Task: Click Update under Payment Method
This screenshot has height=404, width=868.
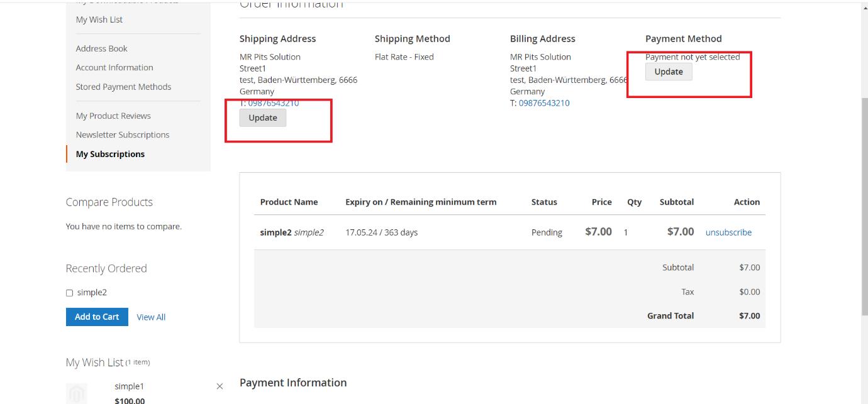Action: click(x=669, y=72)
